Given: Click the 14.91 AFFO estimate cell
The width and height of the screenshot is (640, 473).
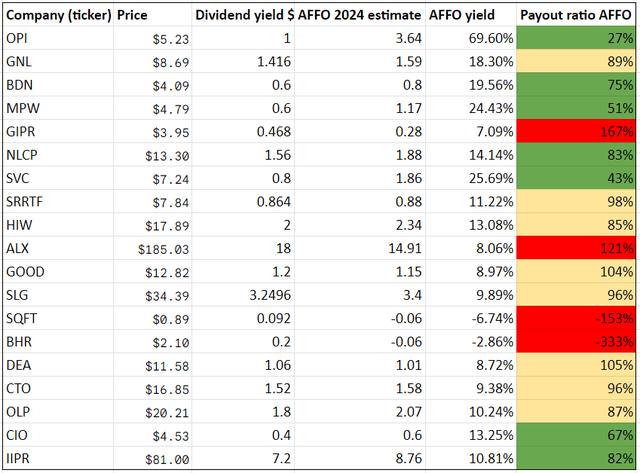Looking at the screenshot, I should coord(360,248).
